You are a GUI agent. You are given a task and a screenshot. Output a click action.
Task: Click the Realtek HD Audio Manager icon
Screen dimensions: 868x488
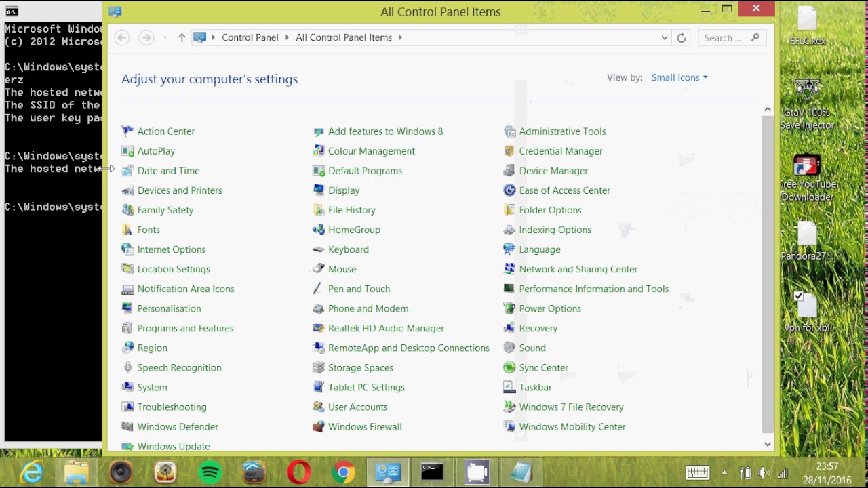[319, 328]
